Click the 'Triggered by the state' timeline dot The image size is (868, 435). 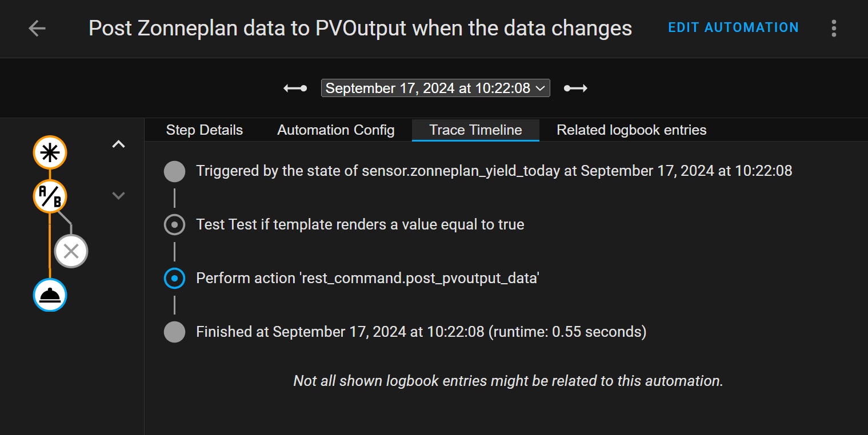point(174,171)
